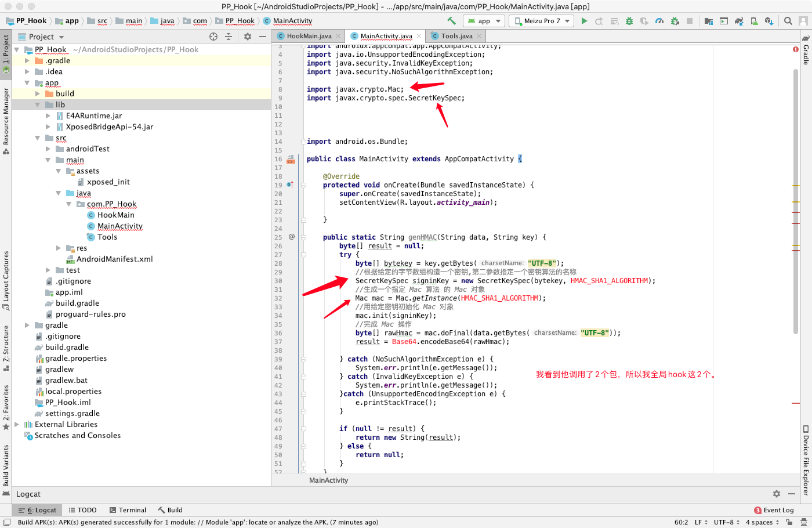Screen dimensions: 812x528
Task: Open the Logcat panel gear settings
Action: pos(777,494)
